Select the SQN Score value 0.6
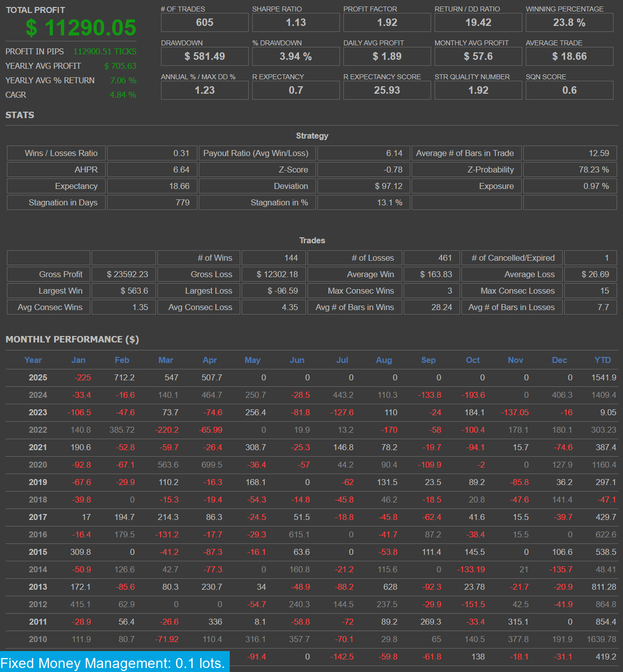623x672 pixels. tap(570, 90)
